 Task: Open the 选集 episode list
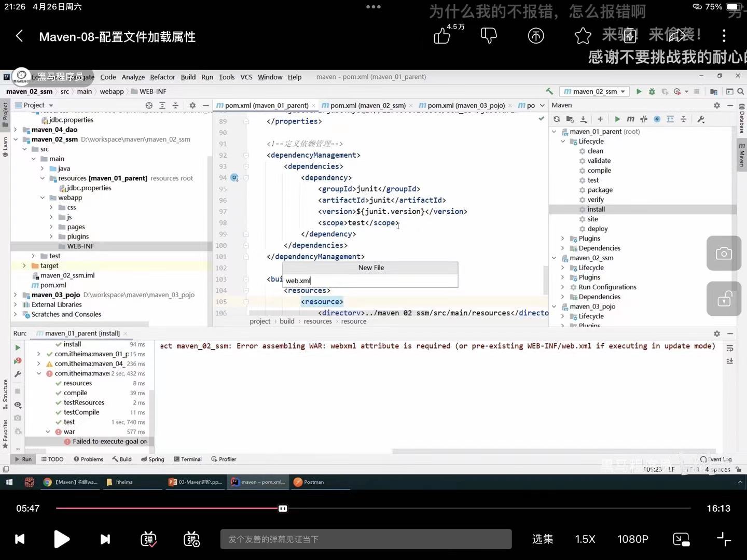pos(543,539)
